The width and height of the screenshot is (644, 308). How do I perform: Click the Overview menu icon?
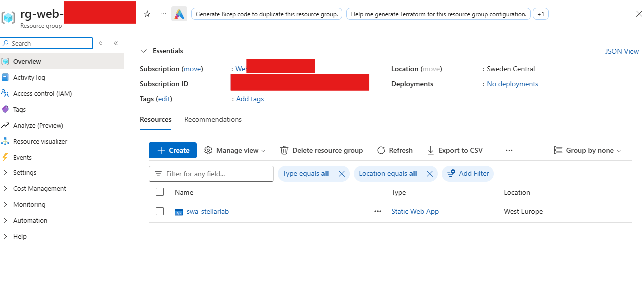pyautogui.click(x=5, y=61)
